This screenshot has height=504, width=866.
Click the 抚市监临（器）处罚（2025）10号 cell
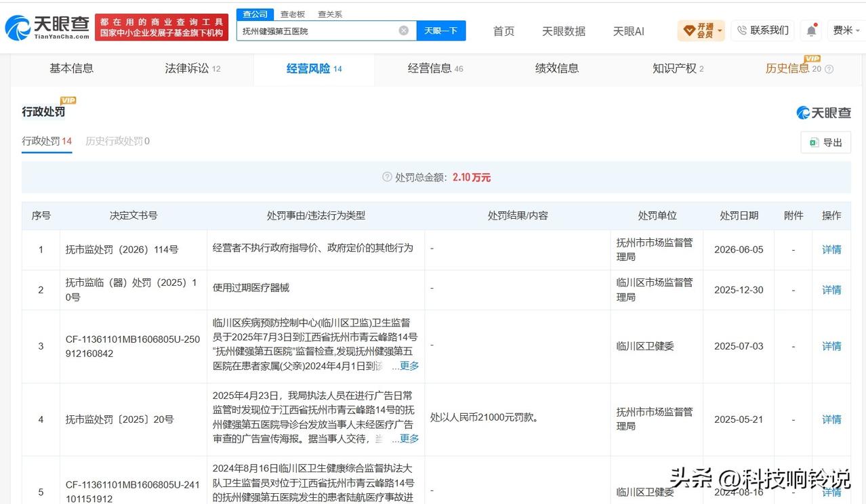point(132,290)
